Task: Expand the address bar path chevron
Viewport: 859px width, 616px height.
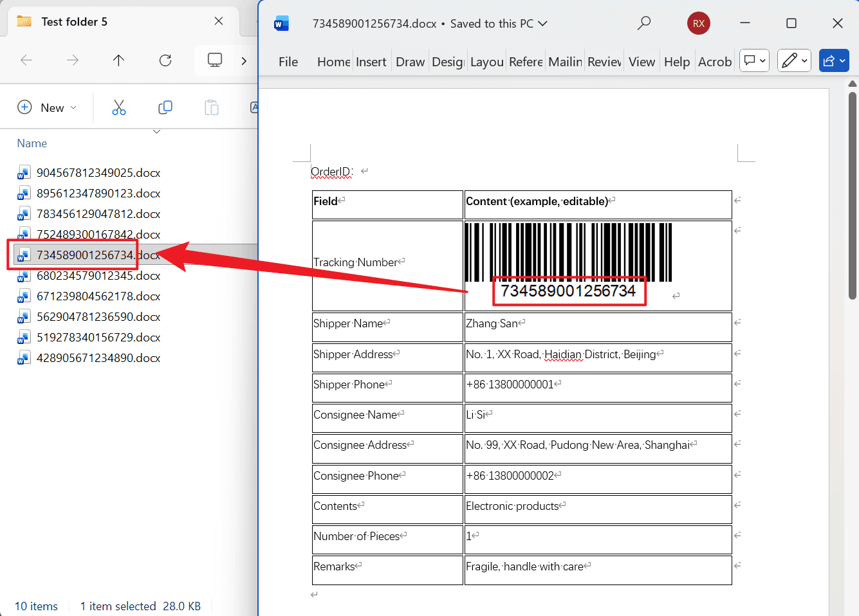Action: [x=244, y=60]
